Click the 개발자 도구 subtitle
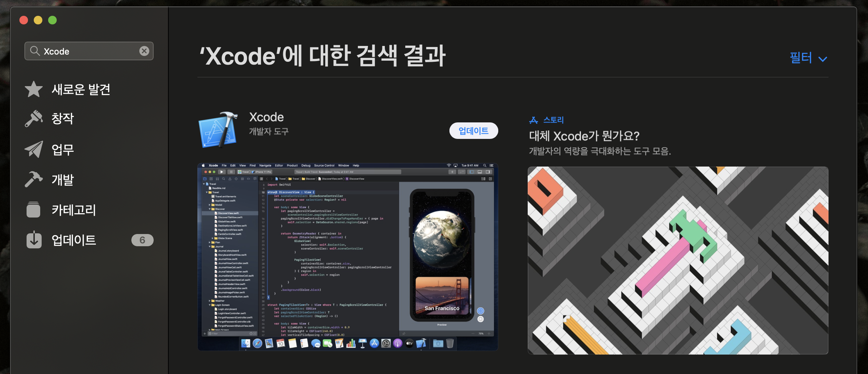 coord(269,131)
